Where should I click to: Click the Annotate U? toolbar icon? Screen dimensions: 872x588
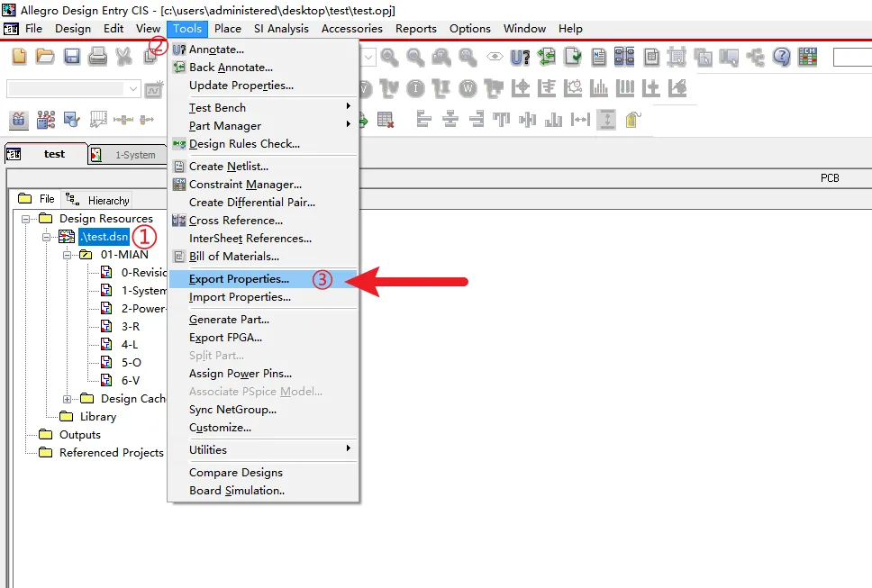[520, 58]
